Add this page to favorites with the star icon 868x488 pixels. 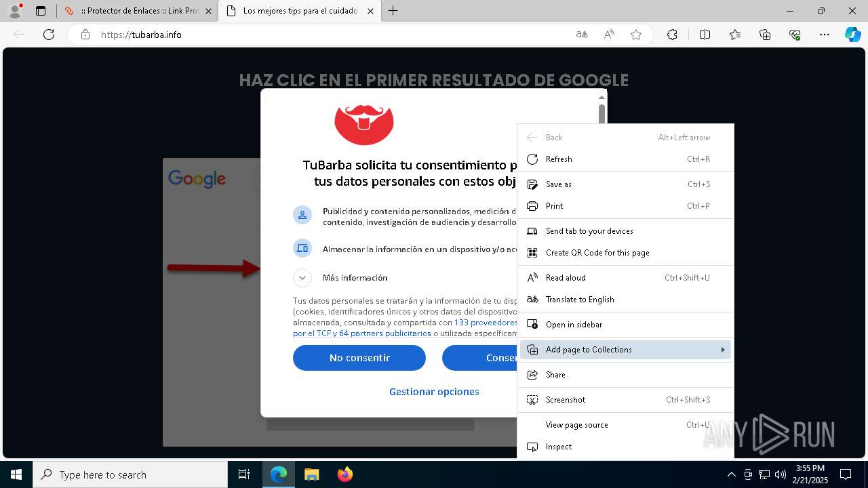[x=636, y=35]
